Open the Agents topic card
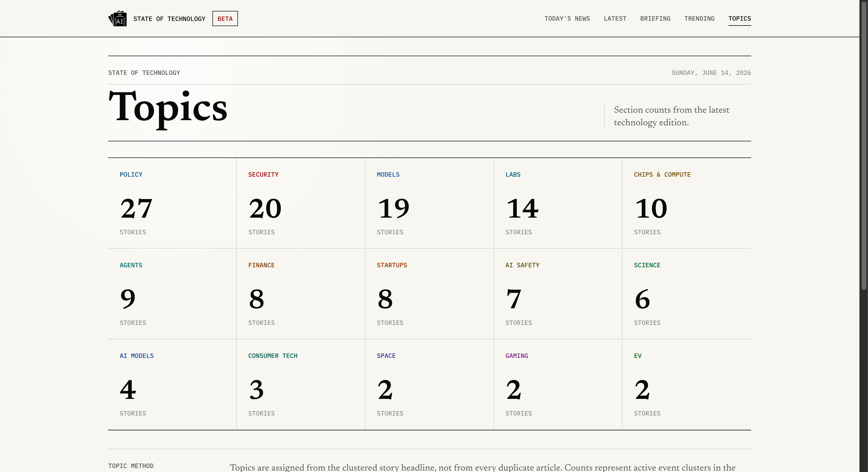The width and height of the screenshot is (868, 472). point(172,294)
